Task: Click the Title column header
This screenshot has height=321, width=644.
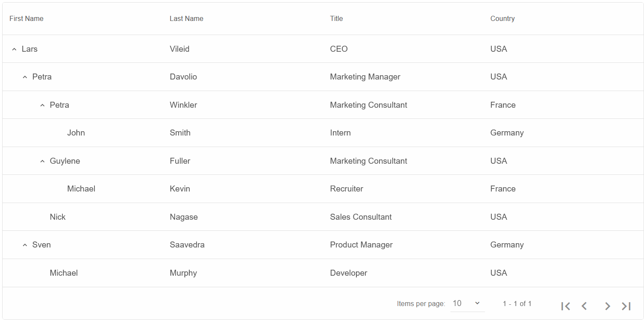Action: (336, 18)
